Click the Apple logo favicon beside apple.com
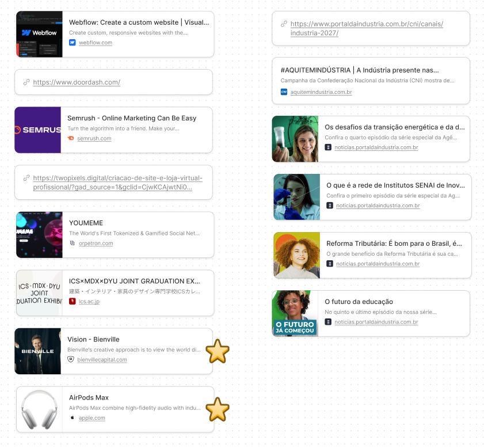 [73, 417]
